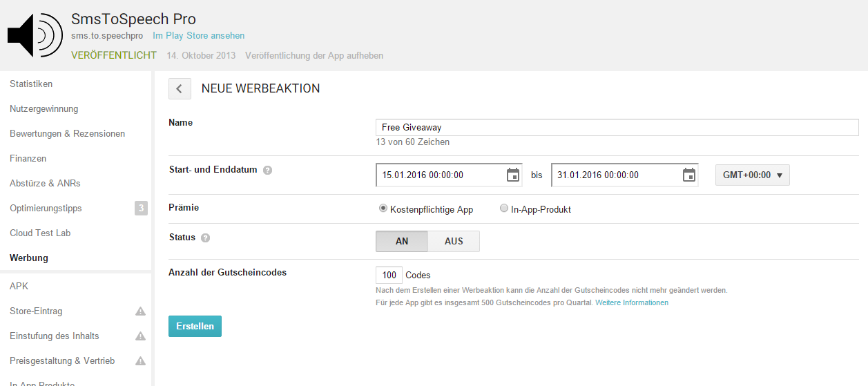Click the Name field containing Free Giveaway

[617, 128]
